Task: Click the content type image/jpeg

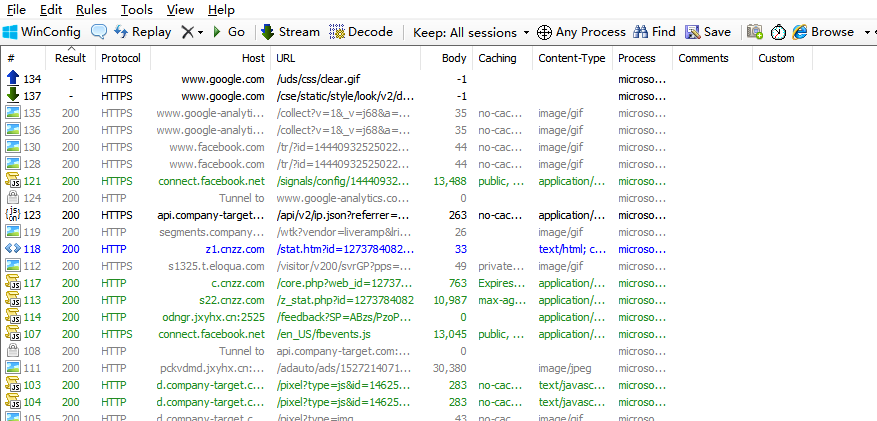Action: pyautogui.click(x=565, y=368)
